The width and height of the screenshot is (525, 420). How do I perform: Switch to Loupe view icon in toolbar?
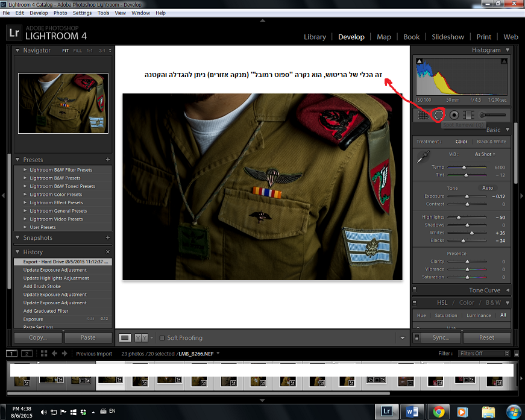(125, 338)
